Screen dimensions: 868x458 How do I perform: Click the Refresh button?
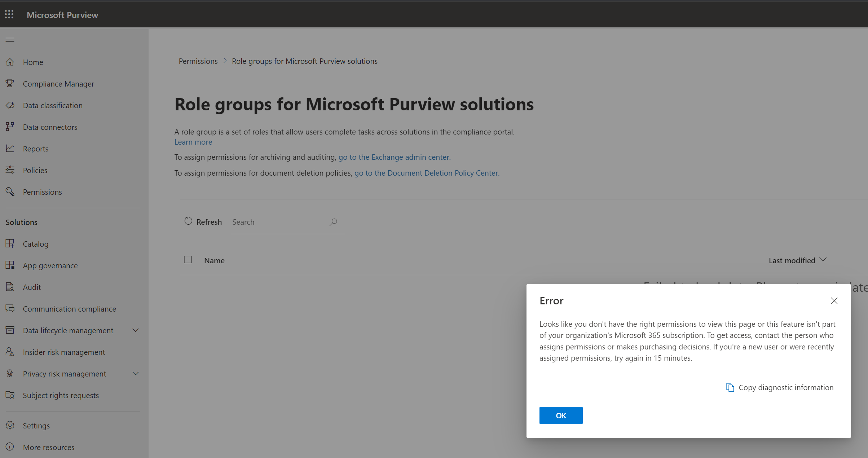[203, 222]
